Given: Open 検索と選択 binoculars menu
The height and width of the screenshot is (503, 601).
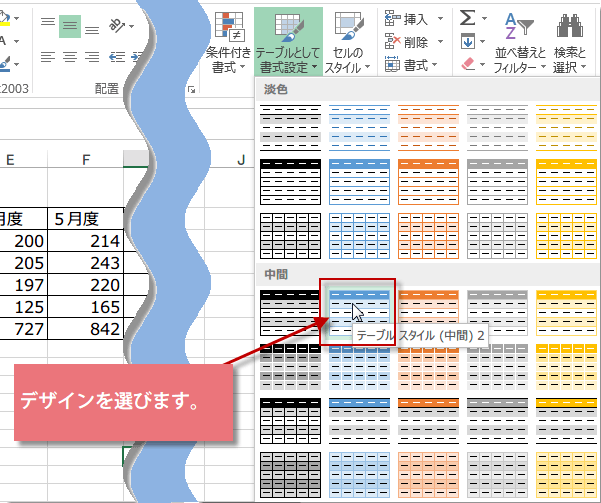Looking at the screenshot, I should coord(570,43).
